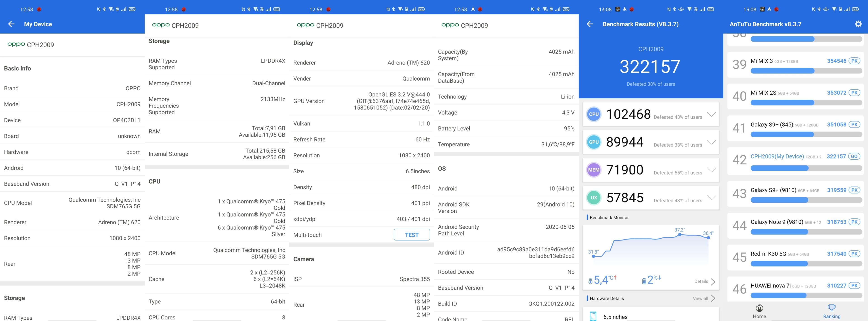This screenshot has height=321, width=868.
Task: Open Benchmark Monitor Details chevron
Action: 713,282
